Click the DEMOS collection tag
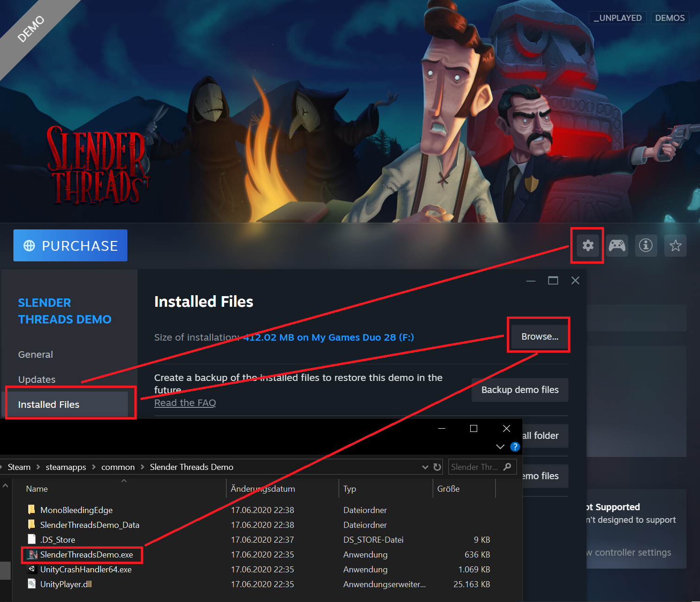This screenshot has height=602, width=700. click(x=670, y=18)
